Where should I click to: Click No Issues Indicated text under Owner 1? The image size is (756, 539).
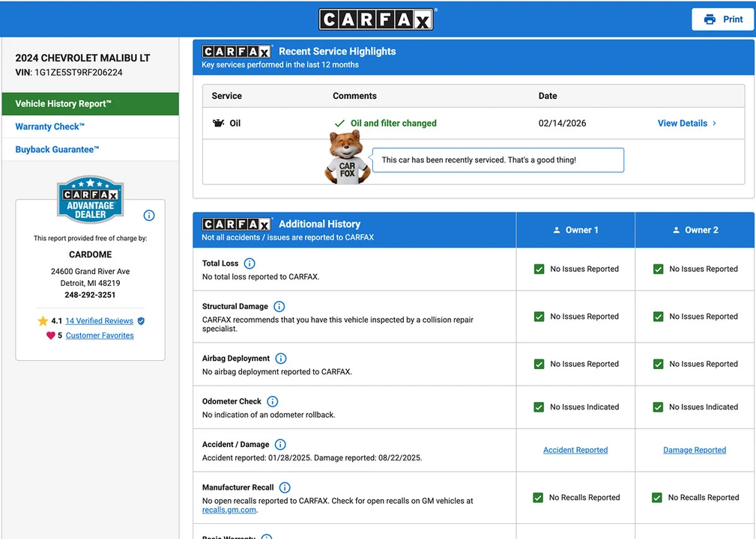(x=584, y=407)
